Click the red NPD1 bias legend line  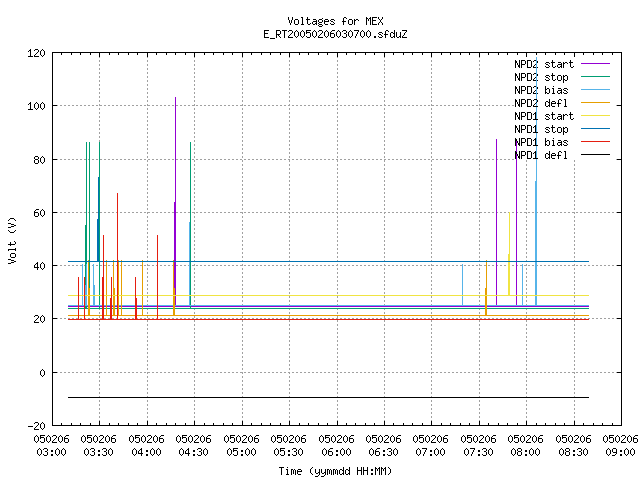pyautogui.click(x=596, y=142)
